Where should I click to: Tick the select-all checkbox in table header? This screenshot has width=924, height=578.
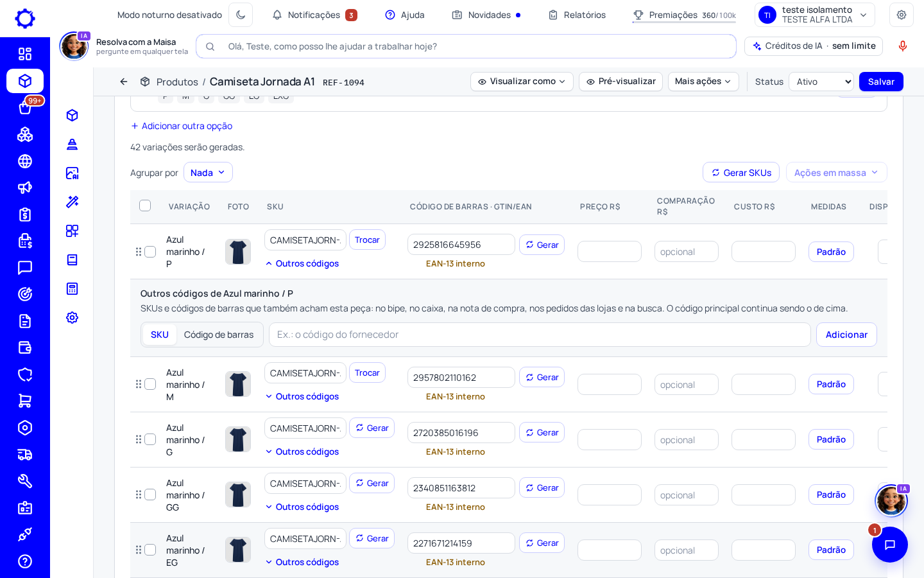tap(145, 206)
